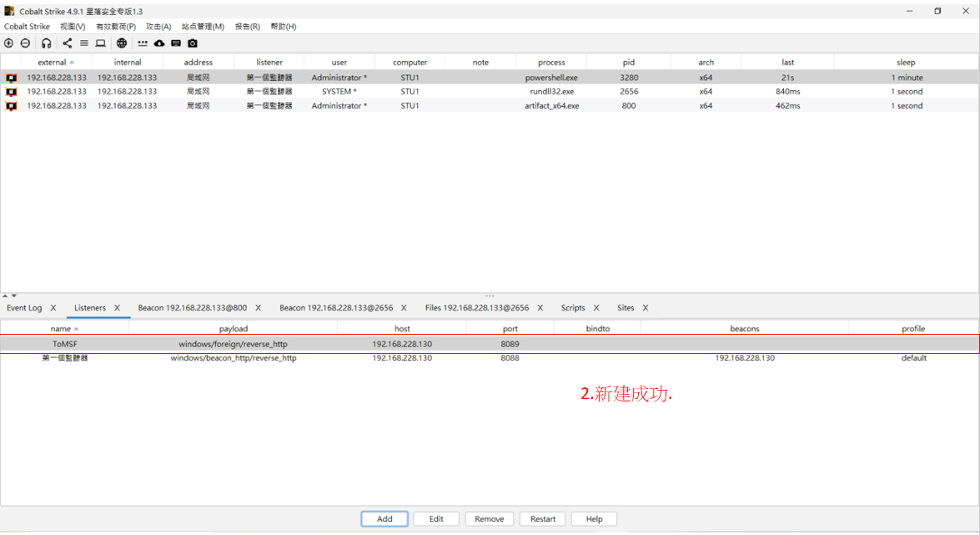Open the web log globe icon
Viewport: 980px width, 535px height.
pyautogui.click(x=122, y=43)
